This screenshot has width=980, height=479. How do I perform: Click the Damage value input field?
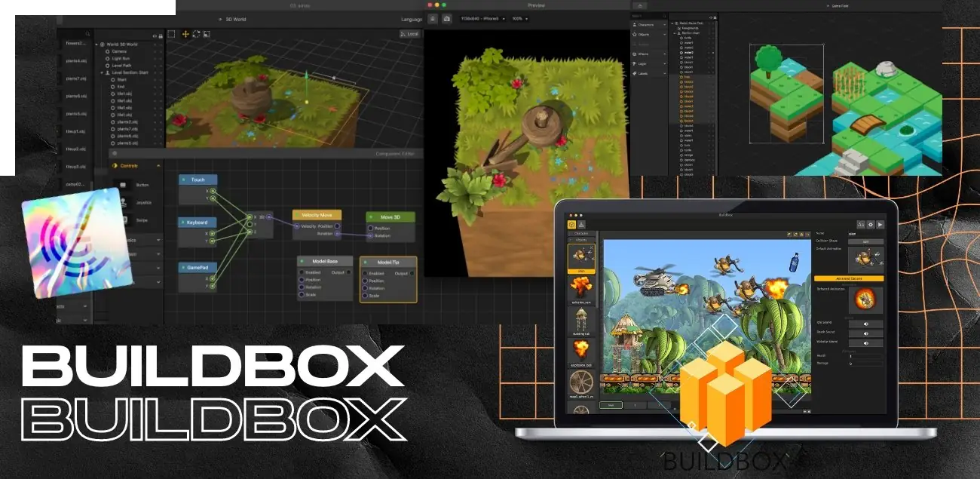point(865,364)
